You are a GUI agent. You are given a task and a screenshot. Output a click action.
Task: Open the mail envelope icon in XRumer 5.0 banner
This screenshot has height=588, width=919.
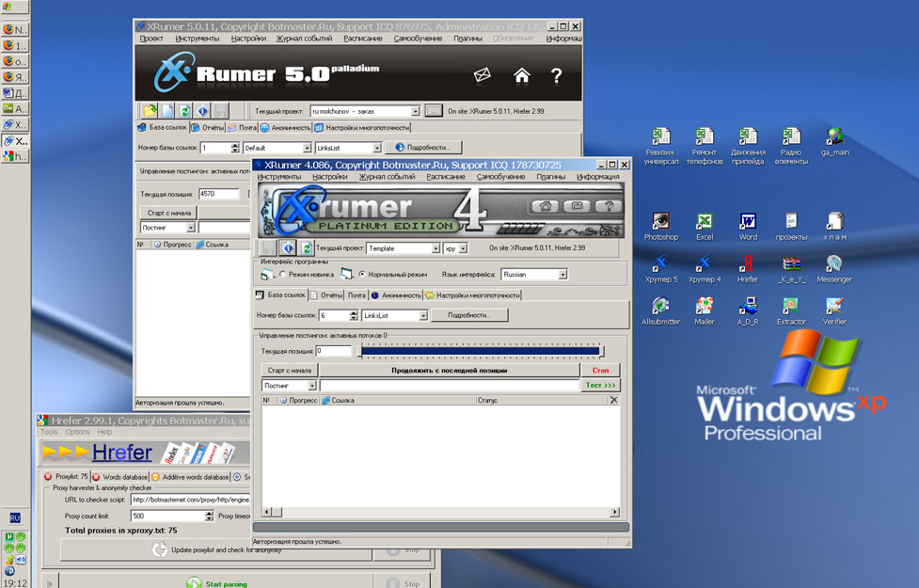482,75
